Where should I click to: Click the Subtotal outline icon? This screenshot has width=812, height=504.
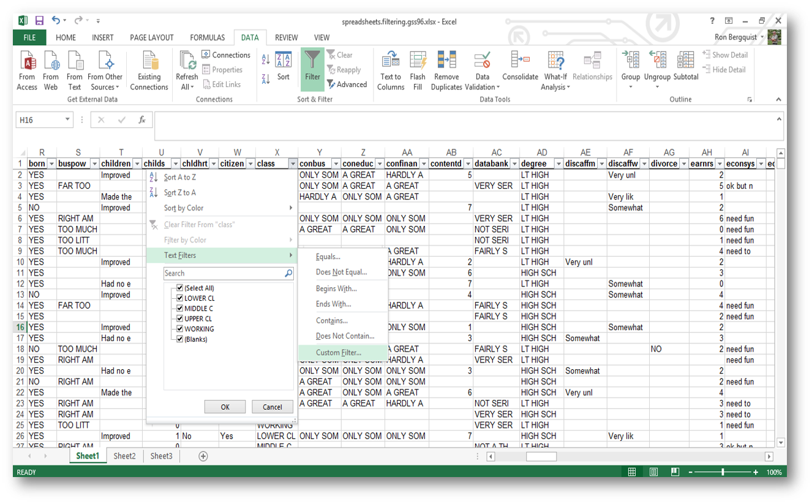click(x=685, y=69)
